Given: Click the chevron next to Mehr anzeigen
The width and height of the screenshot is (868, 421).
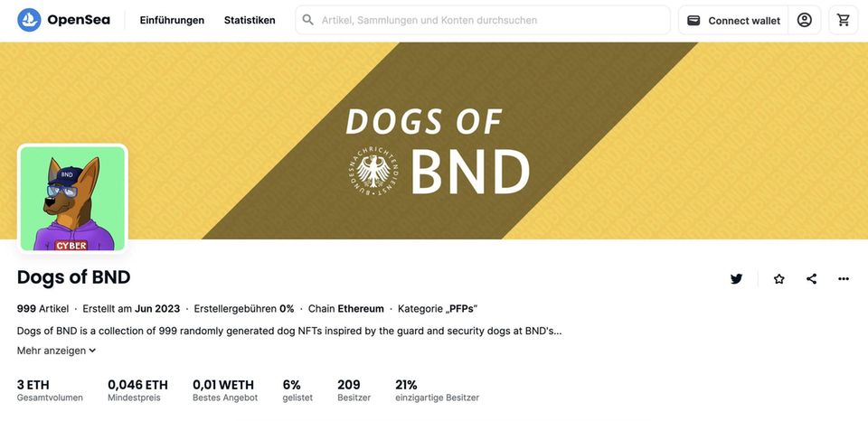Looking at the screenshot, I should point(92,351).
